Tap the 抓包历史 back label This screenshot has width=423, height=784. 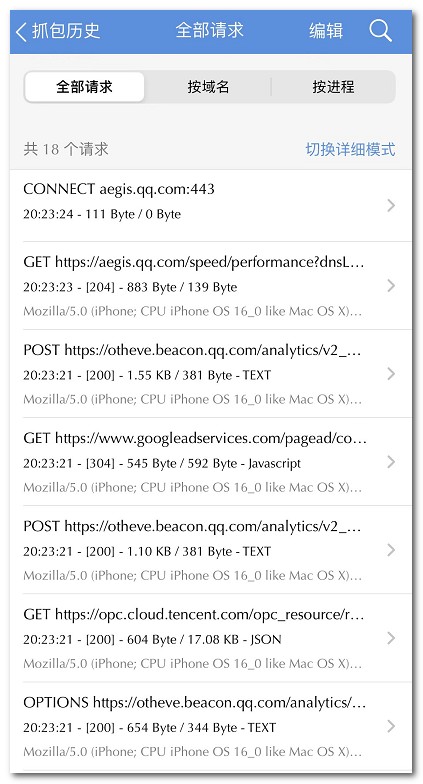coord(66,31)
